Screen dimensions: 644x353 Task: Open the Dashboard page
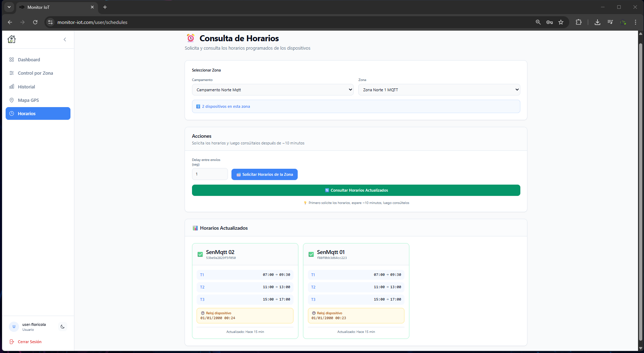pos(29,60)
